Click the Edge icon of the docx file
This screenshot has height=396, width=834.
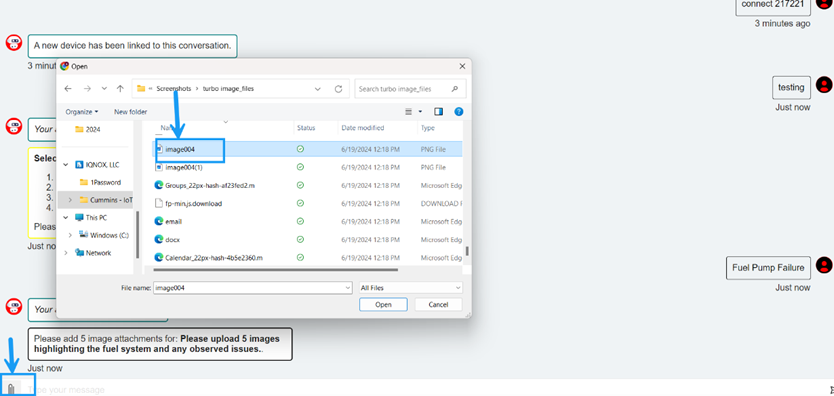click(159, 239)
